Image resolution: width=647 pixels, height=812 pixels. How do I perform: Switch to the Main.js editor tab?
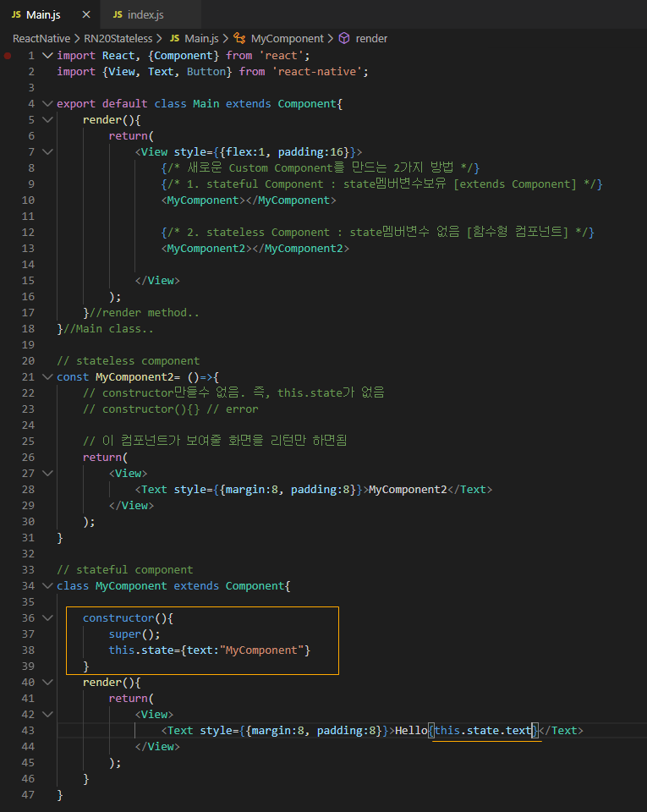coord(50,14)
